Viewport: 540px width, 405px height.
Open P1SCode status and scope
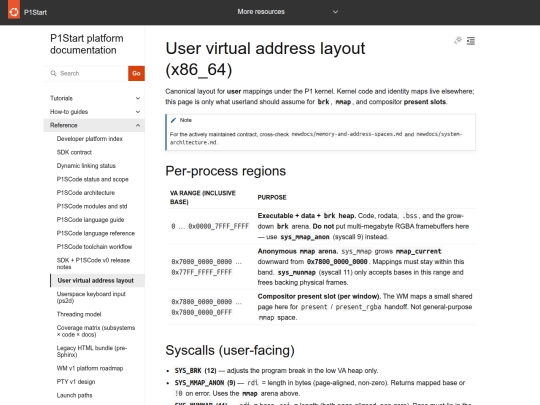tap(92, 179)
